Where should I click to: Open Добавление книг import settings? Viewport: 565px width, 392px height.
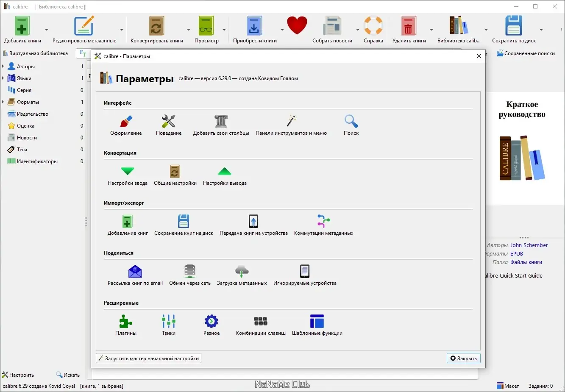point(128,225)
